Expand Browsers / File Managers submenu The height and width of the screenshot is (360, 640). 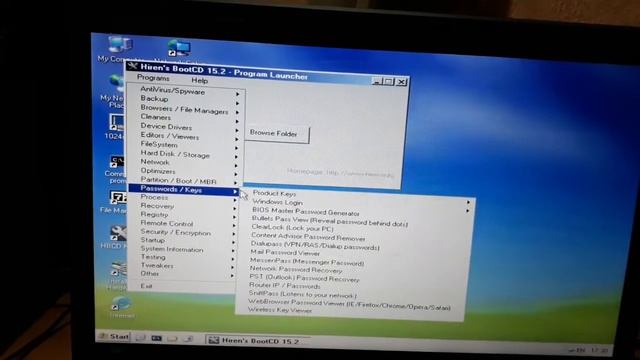(187, 109)
